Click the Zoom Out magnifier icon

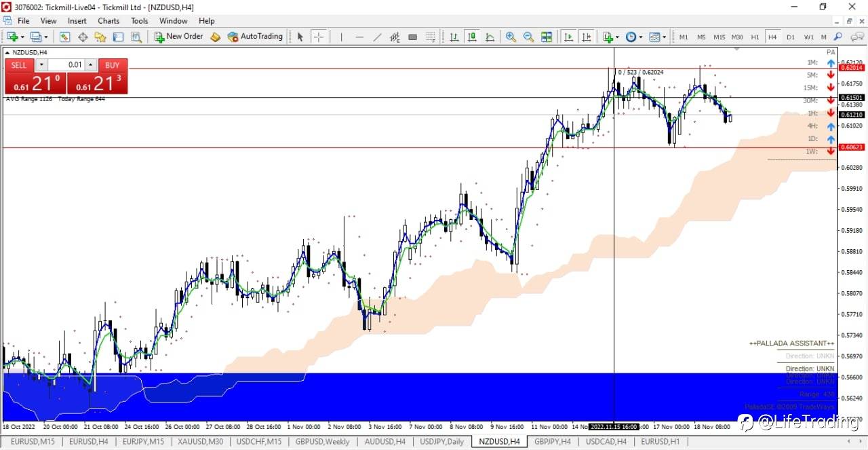click(528, 37)
